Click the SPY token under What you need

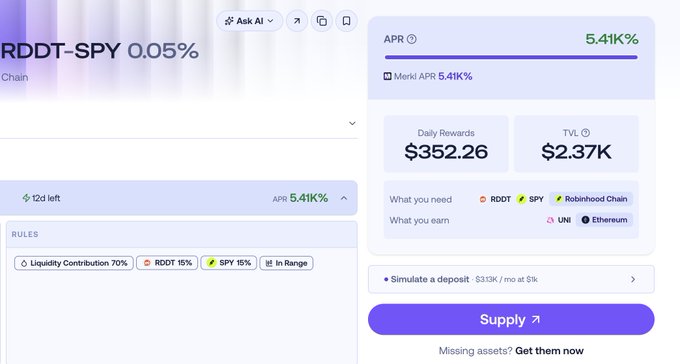[x=530, y=199]
